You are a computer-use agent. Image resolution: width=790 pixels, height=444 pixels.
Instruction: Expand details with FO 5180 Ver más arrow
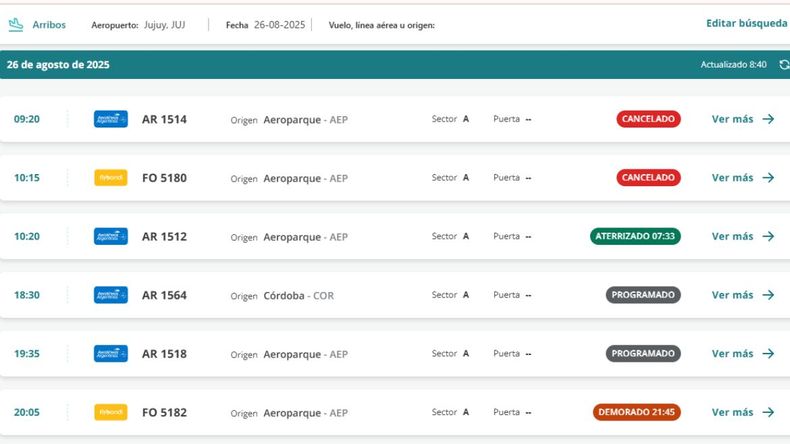click(768, 178)
